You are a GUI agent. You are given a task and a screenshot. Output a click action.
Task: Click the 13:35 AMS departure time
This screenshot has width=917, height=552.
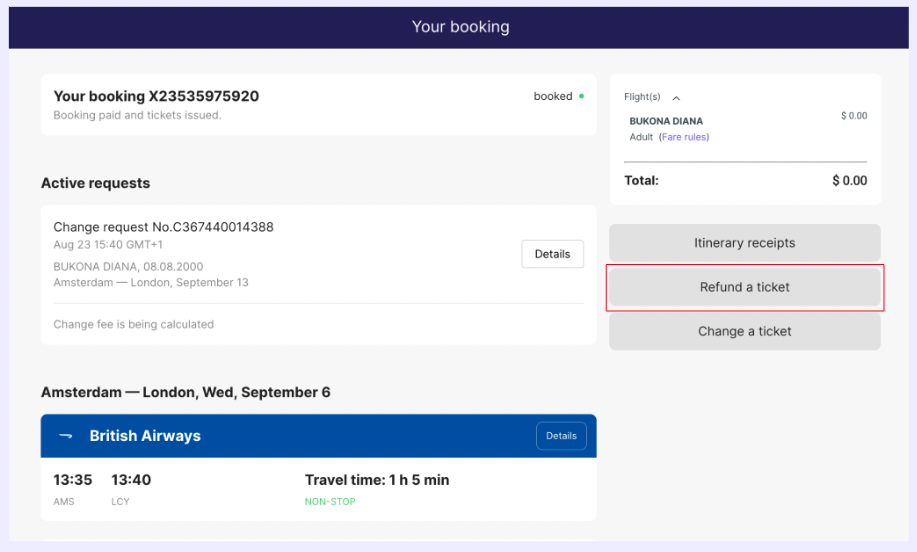[x=72, y=480]
